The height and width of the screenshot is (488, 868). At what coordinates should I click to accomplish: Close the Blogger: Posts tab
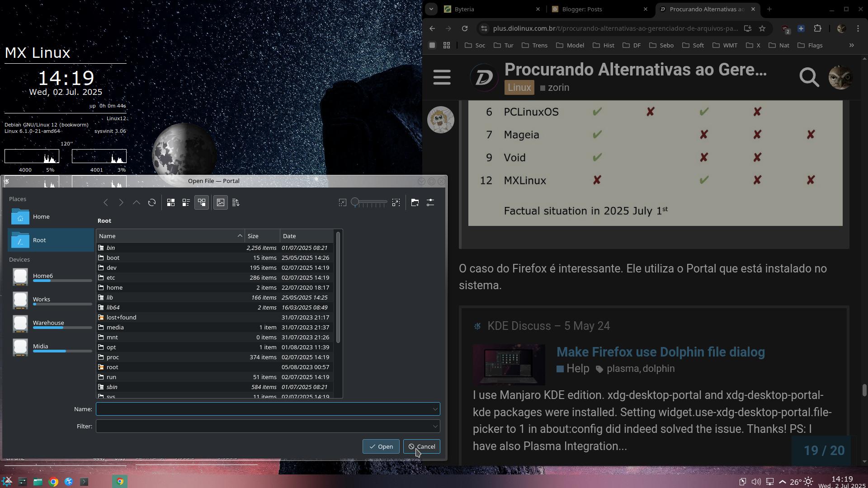pos(646,9)
